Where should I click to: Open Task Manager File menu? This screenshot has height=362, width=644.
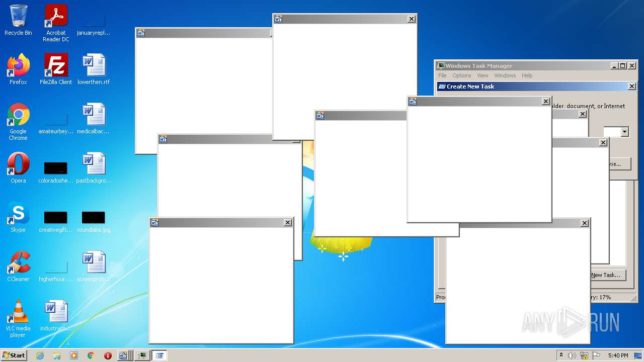(442, 75)
